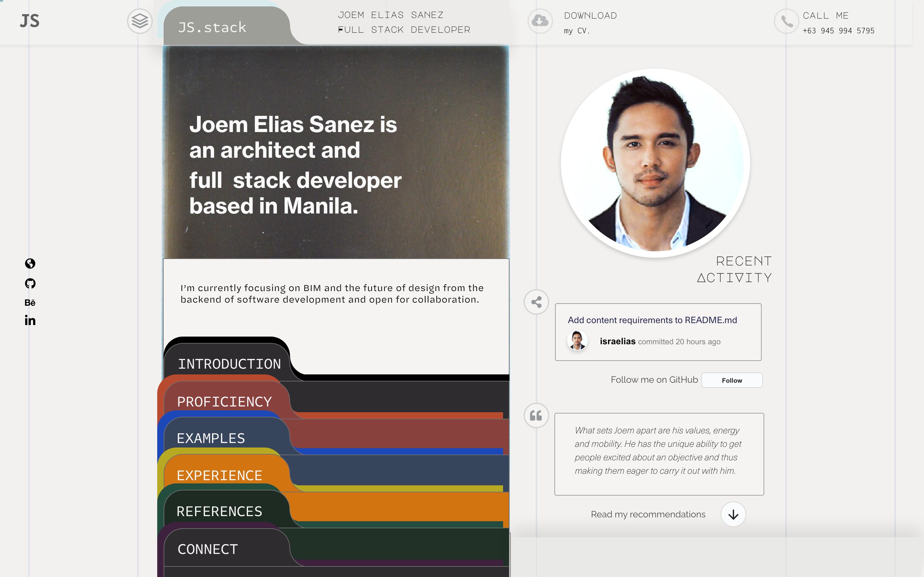Click the cloud download icon
This screenshot has width=924, height=577.
click(540, 21)
